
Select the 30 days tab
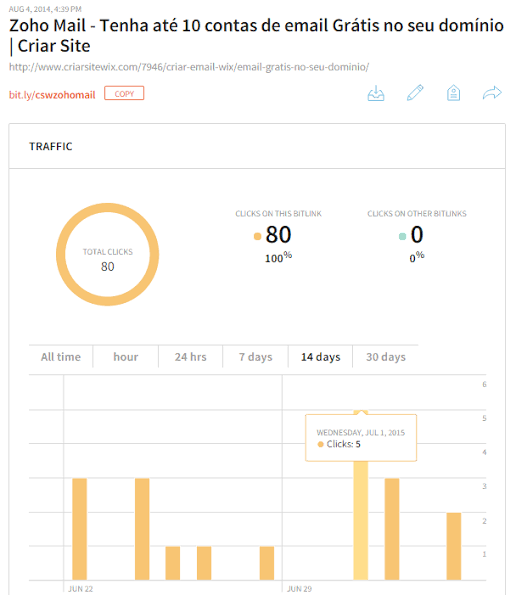point(385,357)
